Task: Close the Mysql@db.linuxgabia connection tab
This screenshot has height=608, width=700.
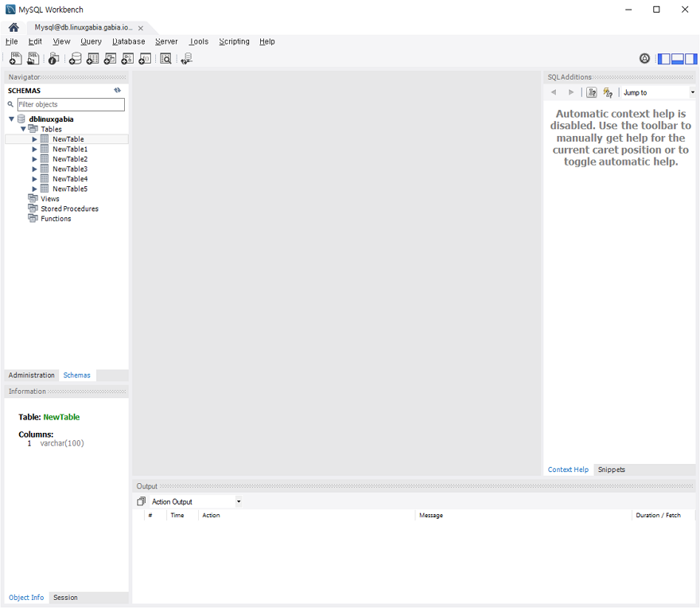Action: coord(141,28)
